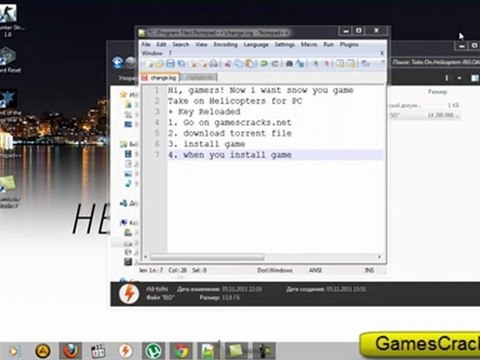Open the ? help menu

[170, 53]
